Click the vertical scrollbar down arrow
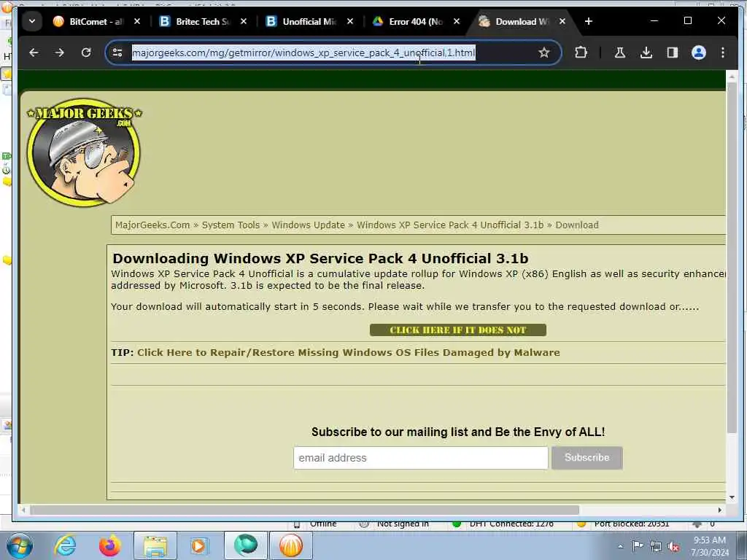Image resolution: width=747 pixels, height=560 pixels. point(731,497)
